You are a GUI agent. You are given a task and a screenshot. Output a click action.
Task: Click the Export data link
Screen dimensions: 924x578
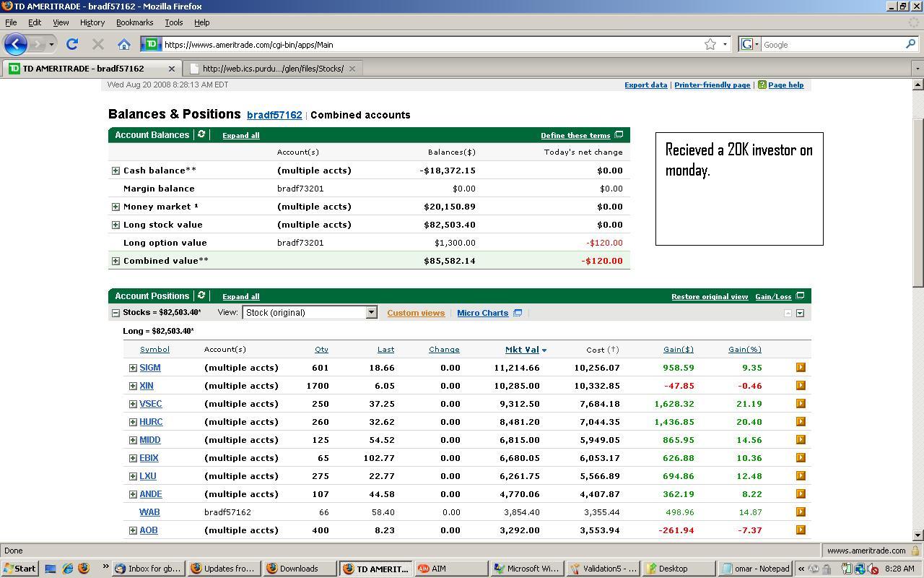click(x=645, y=85)
